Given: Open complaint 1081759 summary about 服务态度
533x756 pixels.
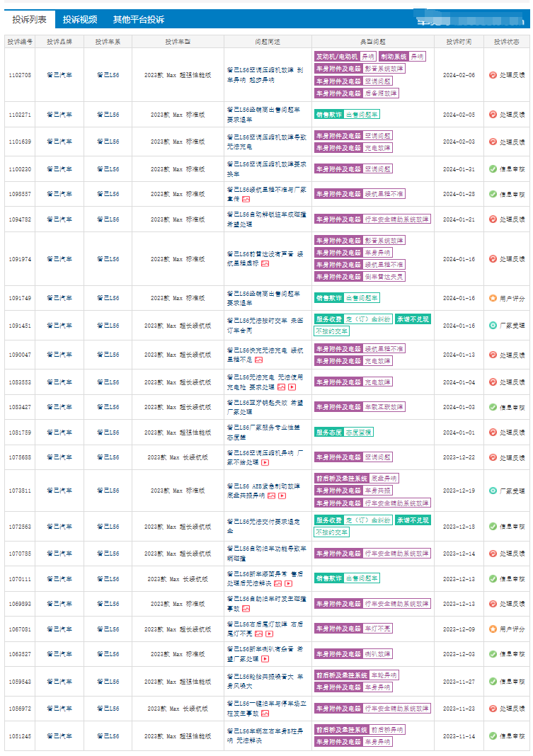Looking at the screenshot, I should click(263, 432).
